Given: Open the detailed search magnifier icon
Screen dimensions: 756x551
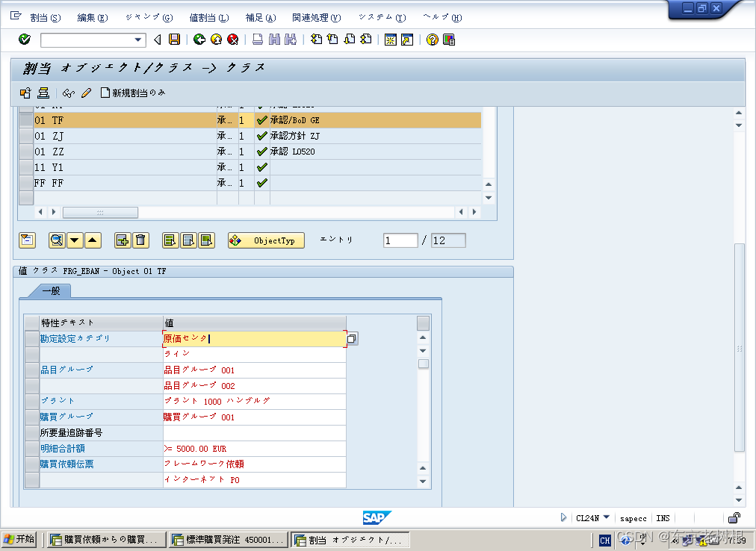Looking at the screenshot, I should pyautogui.click(x=56, y=240).
